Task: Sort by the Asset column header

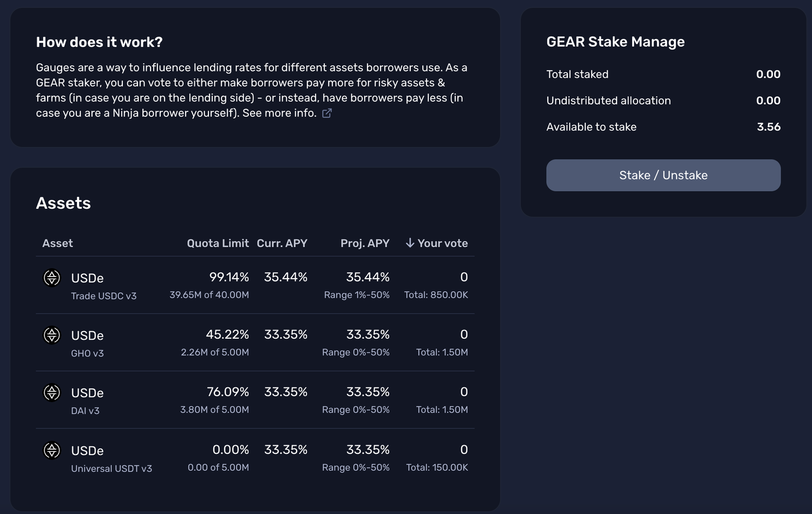Action: click(x=57, y=243)
